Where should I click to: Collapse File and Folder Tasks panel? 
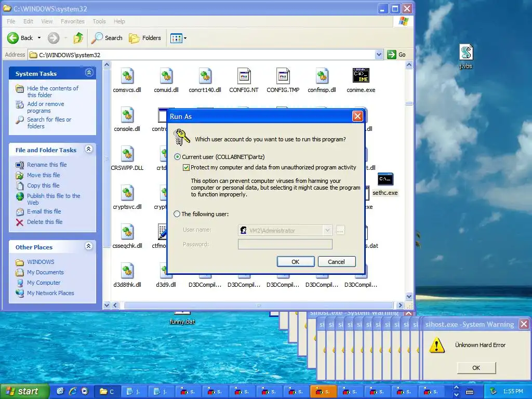coord(88,149)
